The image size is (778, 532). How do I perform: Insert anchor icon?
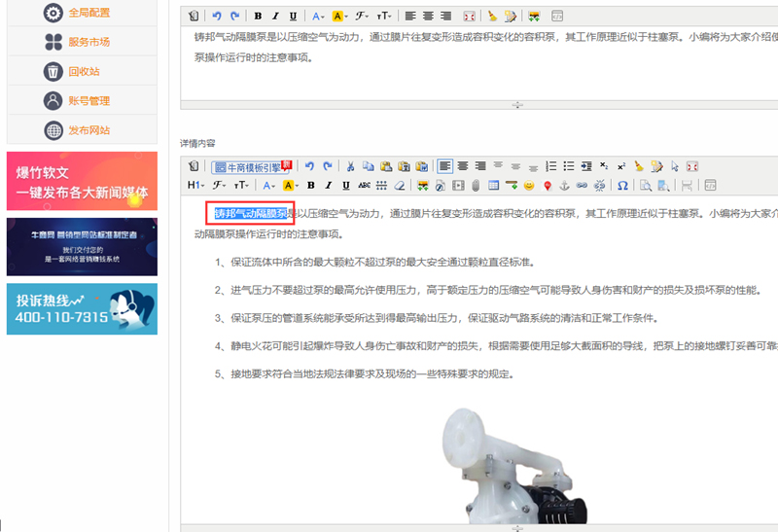564,185
